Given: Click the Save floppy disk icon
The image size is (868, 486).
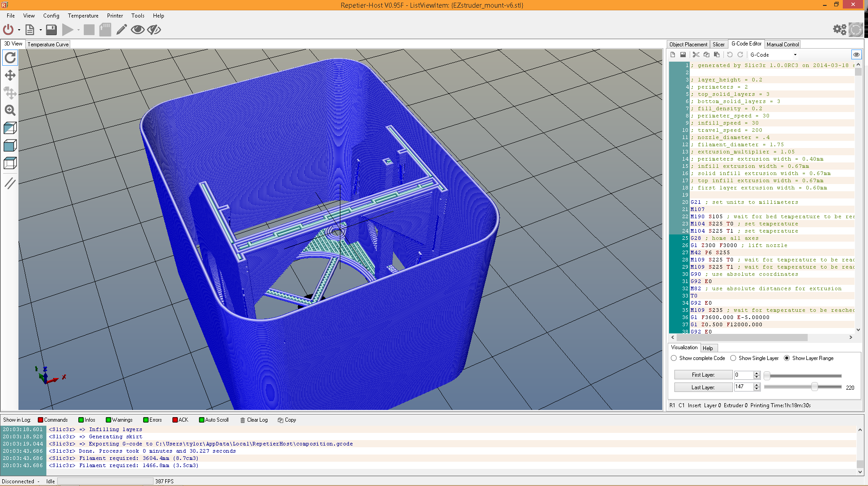Looking at the screenshot, I should [x=51, y=30].
